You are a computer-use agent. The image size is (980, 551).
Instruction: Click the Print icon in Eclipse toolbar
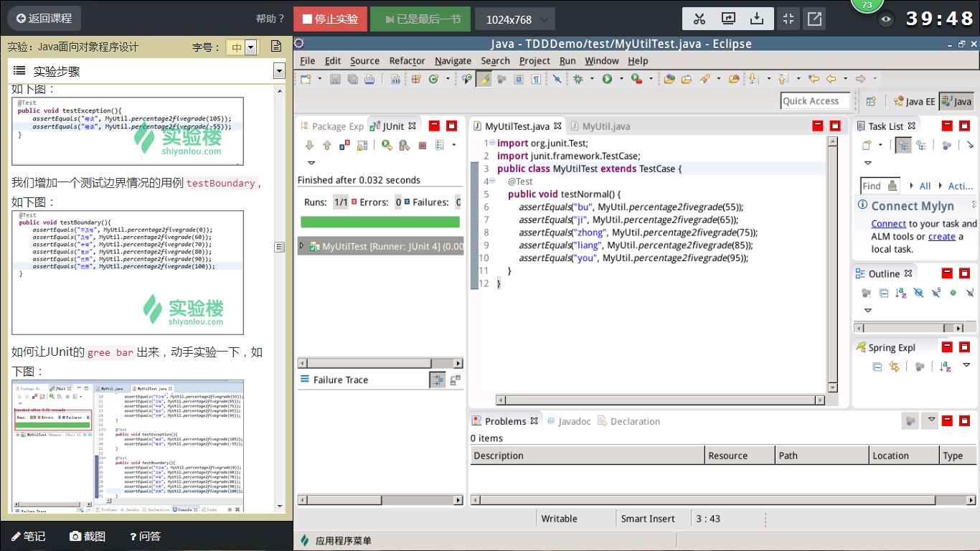[369, 79]
